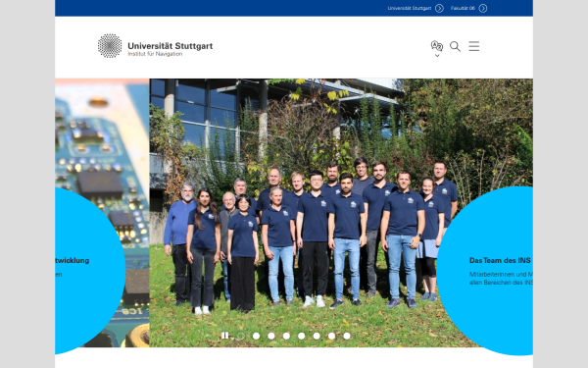Image resolution: width=588 pixels, height=368 pixels.
Task: Open the language selection icon
Action: tap(437, 46)
